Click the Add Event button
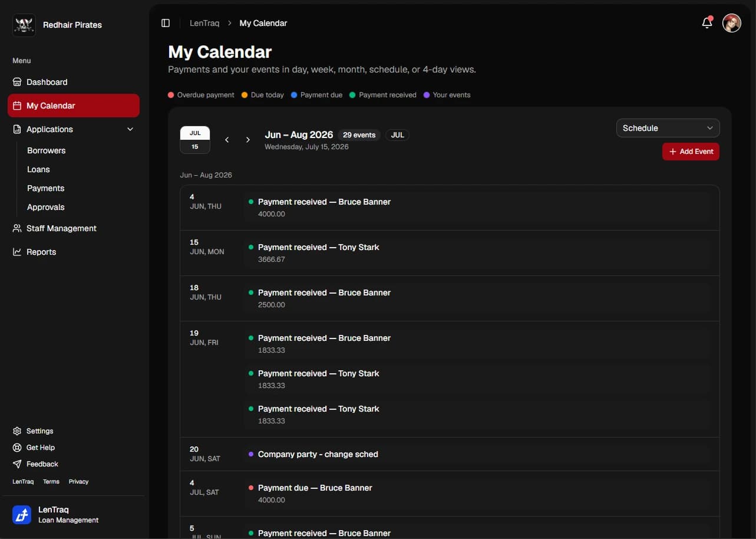 pyautogui.click(x=691, y=152)
